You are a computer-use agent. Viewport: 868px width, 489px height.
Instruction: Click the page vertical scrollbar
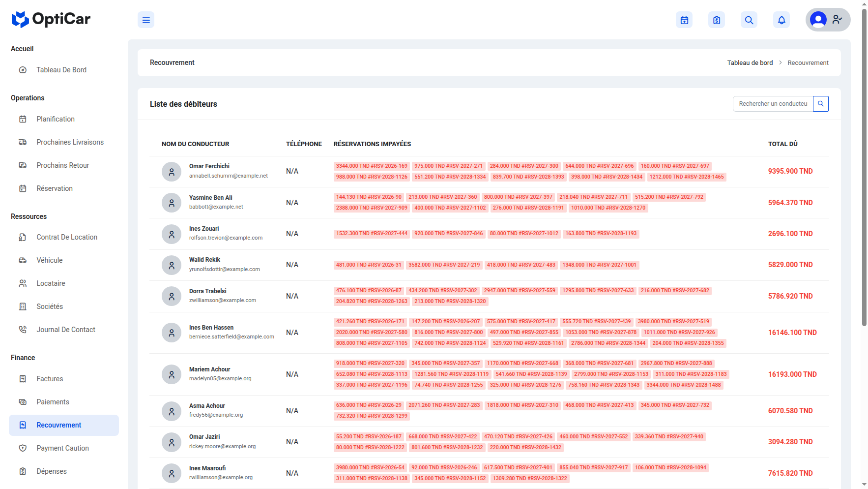click(x=864, y=167)
